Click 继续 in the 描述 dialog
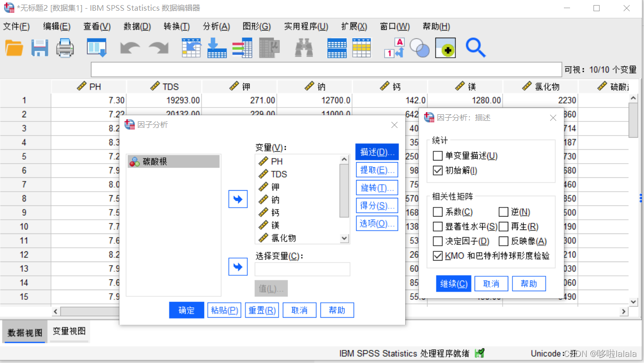644x363 pixels. (454, 284)
